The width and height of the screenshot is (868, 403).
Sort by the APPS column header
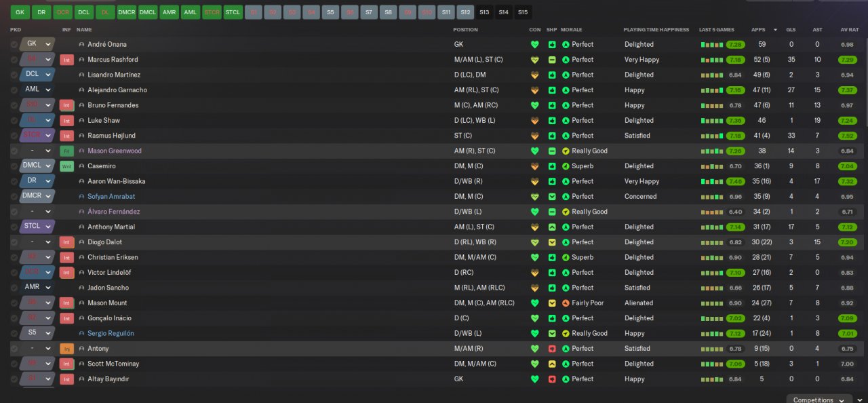click(x=758, y=30)
